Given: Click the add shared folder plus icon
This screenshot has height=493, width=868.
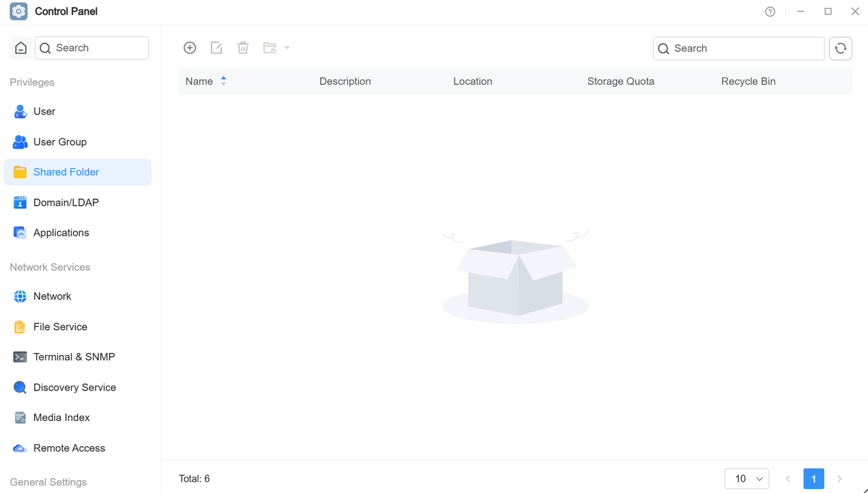Looking at the screenshot, I should tap(190, 48).
